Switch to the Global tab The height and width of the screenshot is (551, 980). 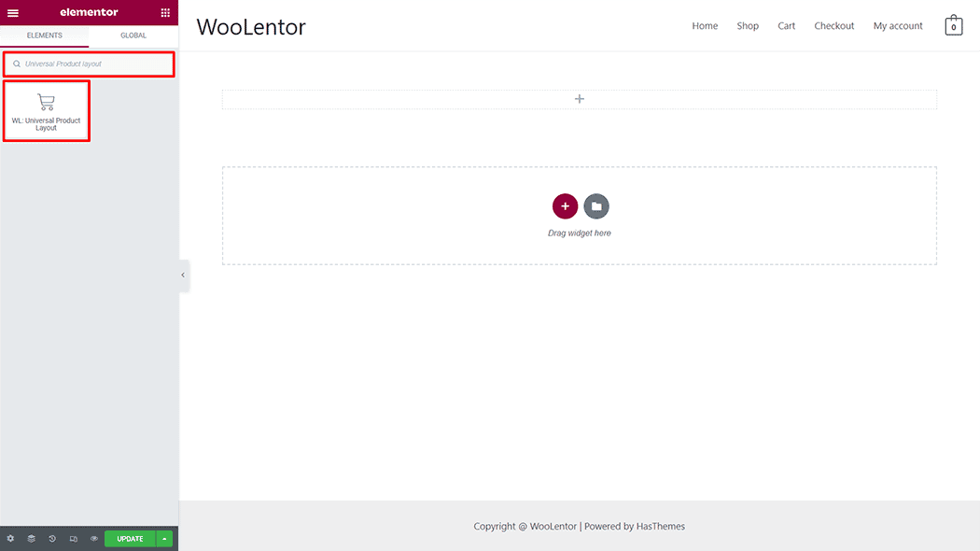tap(133, 35)
